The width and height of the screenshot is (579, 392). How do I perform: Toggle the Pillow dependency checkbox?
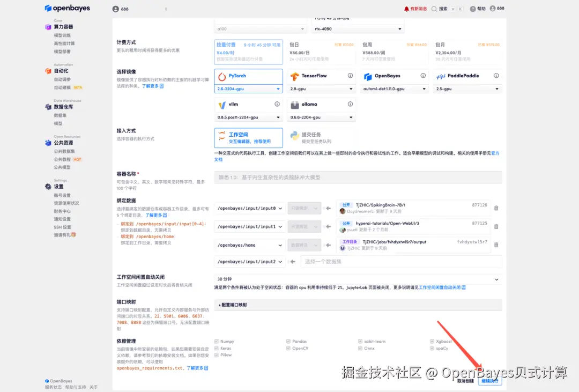point(217,355)
